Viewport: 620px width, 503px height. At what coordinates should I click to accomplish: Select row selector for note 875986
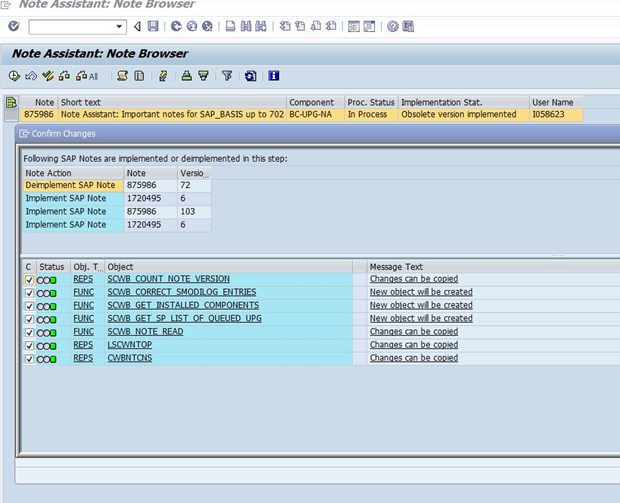12,115
